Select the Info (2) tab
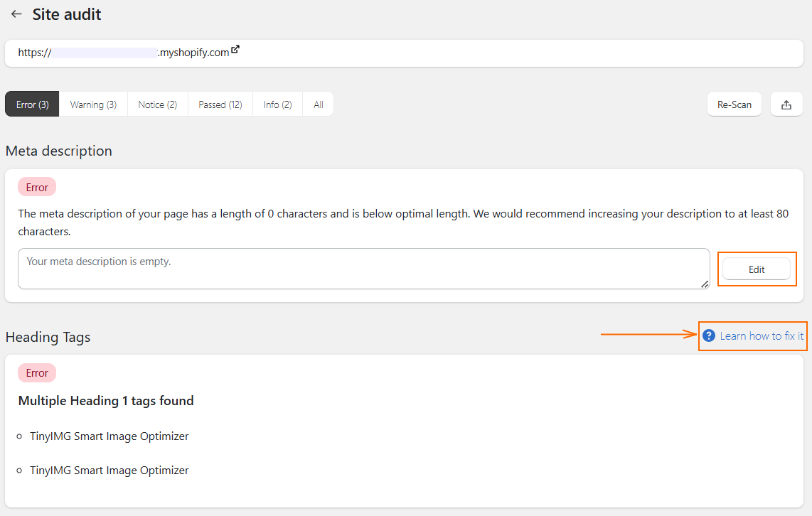Screen dimensions: 812x516 277,104
